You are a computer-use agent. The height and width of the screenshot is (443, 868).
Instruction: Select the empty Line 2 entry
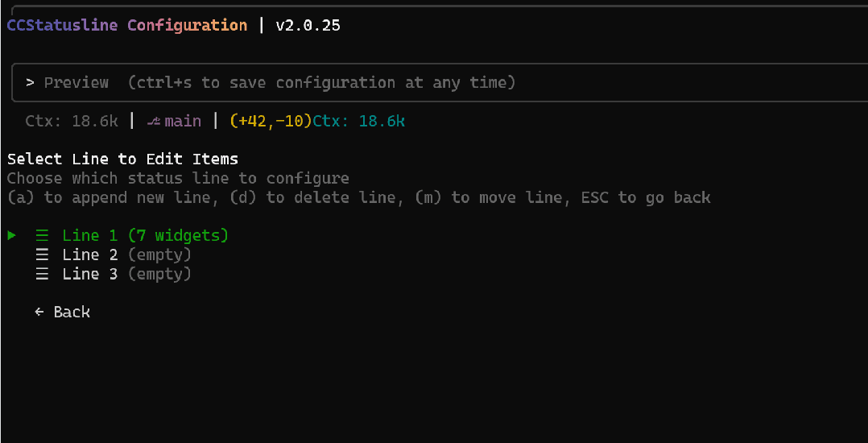[126, 255]
